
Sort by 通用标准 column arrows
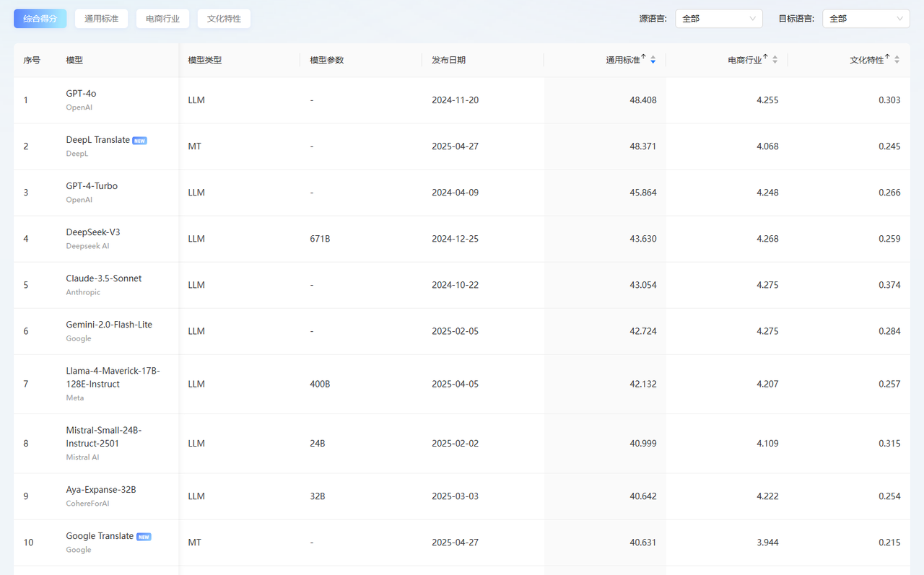click(653, 60)
